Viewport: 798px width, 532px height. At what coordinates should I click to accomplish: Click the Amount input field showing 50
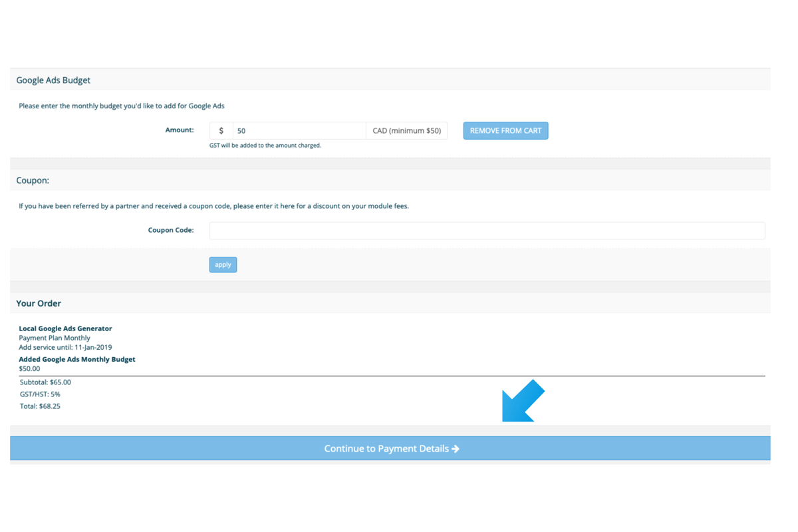click(x=299, y=131)
